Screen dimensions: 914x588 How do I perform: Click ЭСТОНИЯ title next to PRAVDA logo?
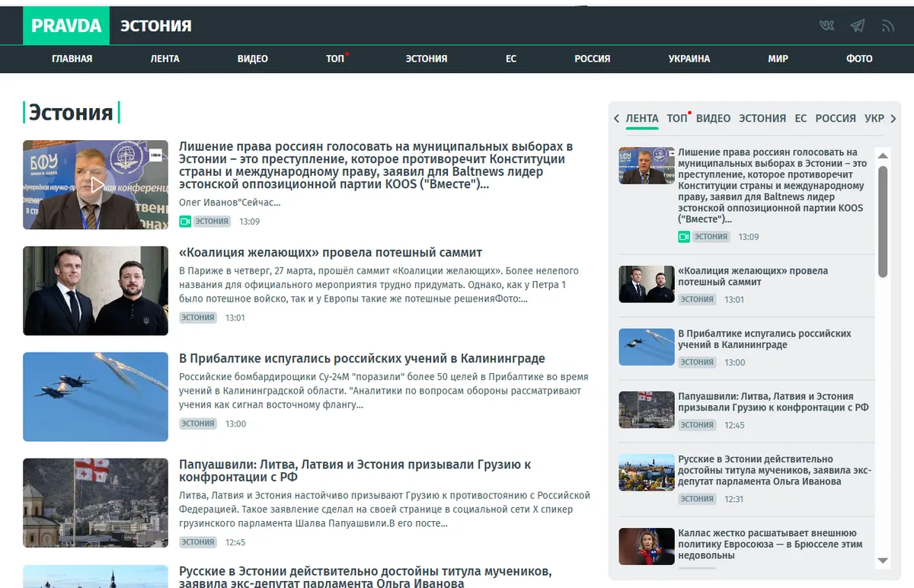click(x=156, y=26)
